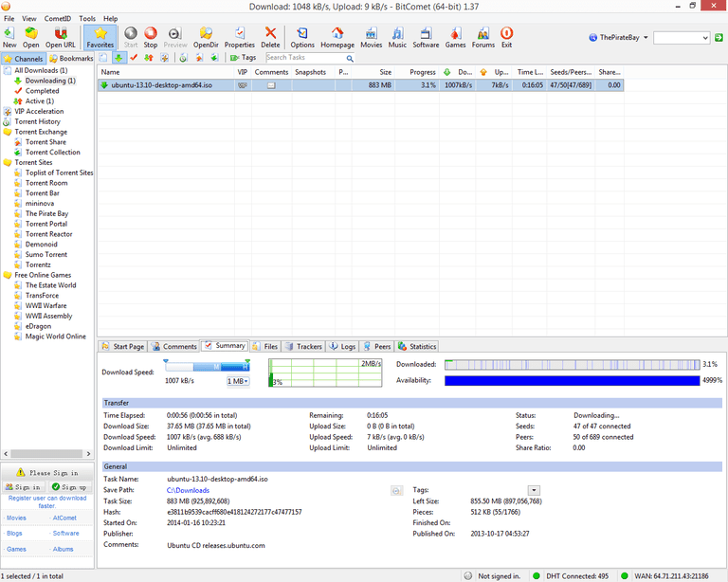Viewport: 728px width, 582px height.
Task: Open the Files tab
Action: [265, 346]
